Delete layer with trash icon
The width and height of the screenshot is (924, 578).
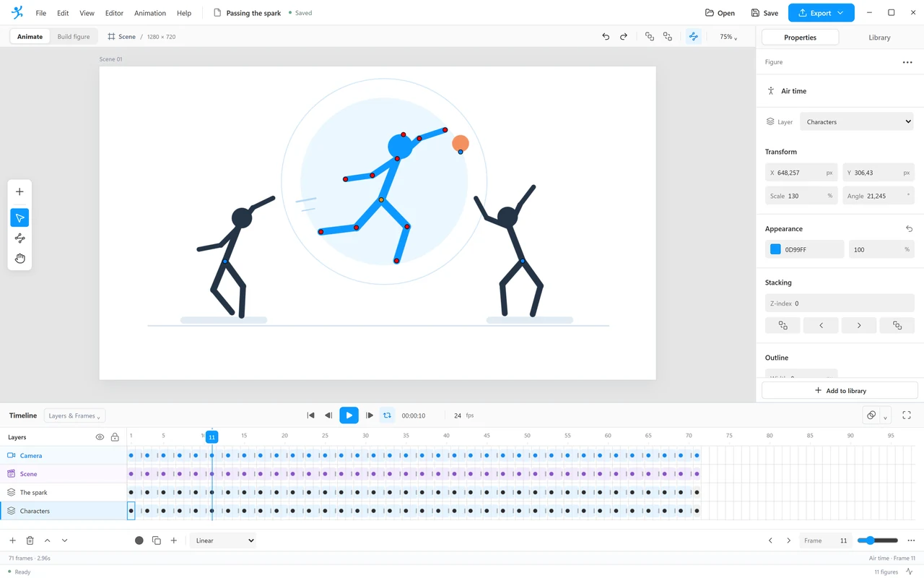[30, 540]
